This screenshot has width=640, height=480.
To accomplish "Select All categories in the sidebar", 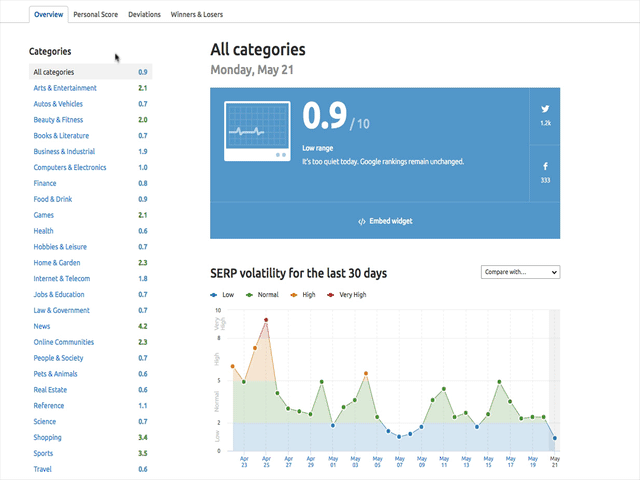I will click(x=54, y=72).
